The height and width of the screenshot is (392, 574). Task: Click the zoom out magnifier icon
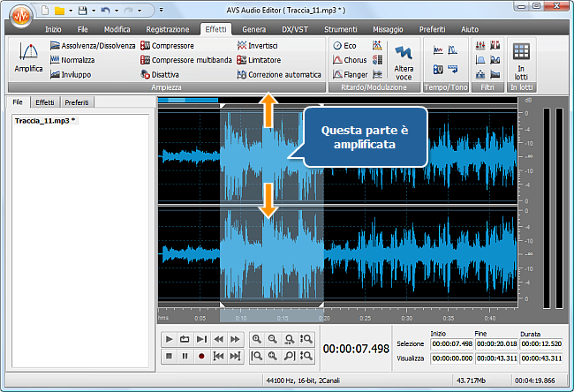tap(273, 339)
